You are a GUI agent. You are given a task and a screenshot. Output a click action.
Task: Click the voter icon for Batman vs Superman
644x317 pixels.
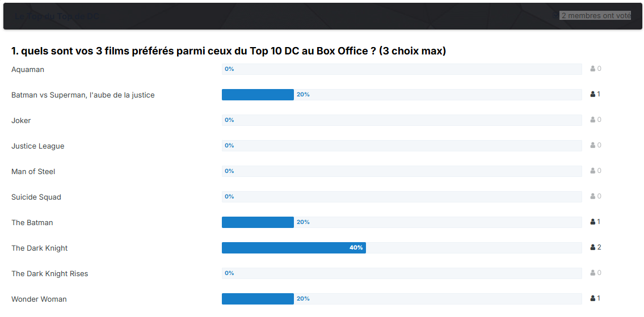tap(593, 95)
